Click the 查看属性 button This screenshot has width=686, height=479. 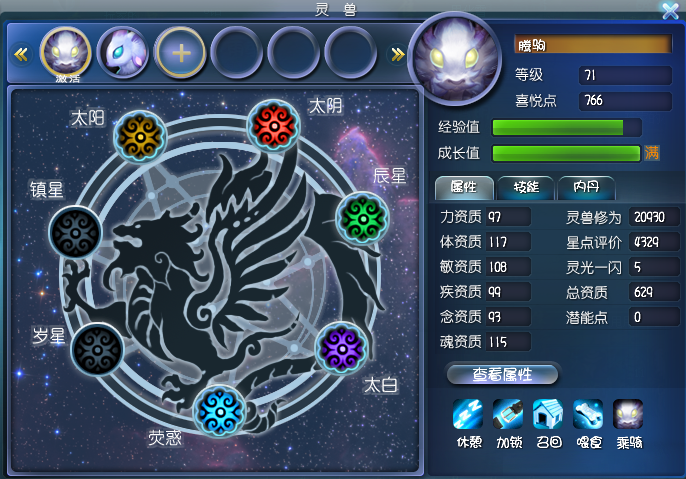click(x=502, y=374)
